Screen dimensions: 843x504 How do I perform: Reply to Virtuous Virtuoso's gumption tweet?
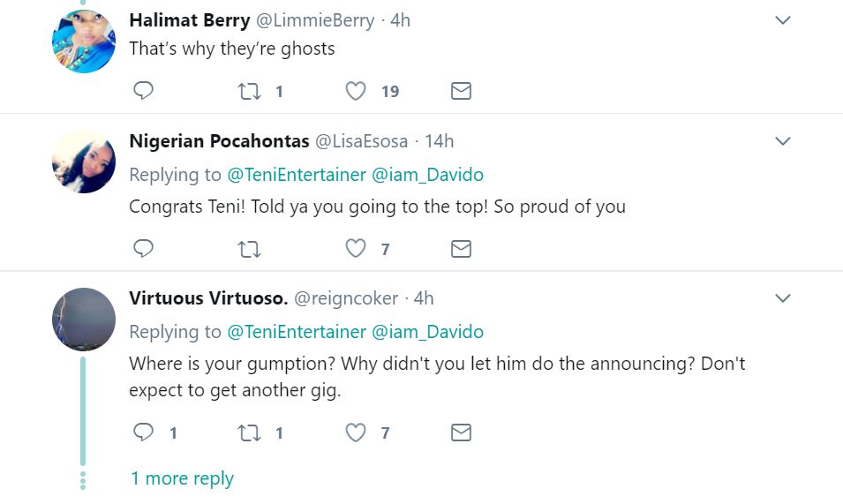click(143, 433)
